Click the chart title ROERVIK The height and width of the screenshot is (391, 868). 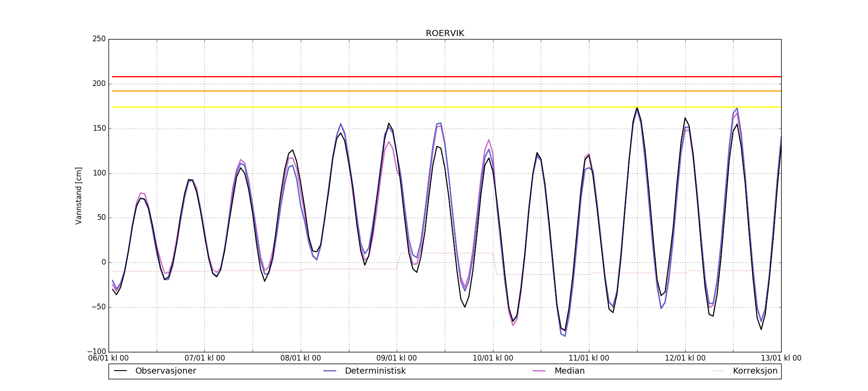tap(445, 33)
